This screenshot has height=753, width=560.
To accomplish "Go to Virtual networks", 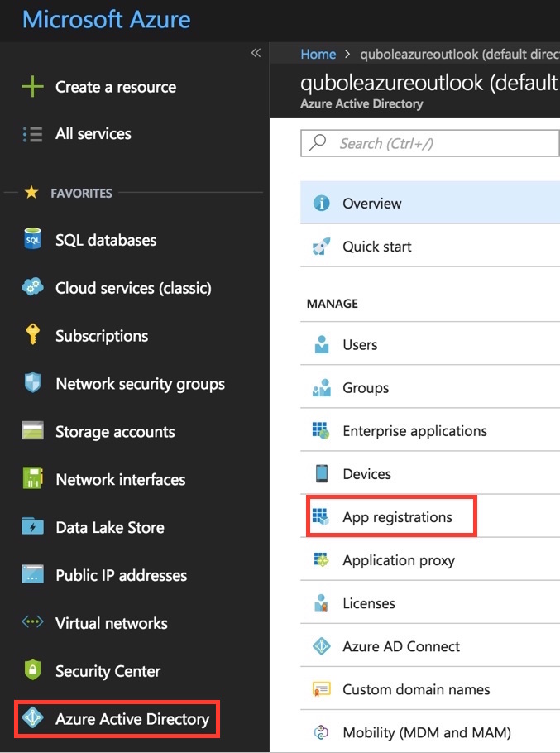I will click(112, 623).
